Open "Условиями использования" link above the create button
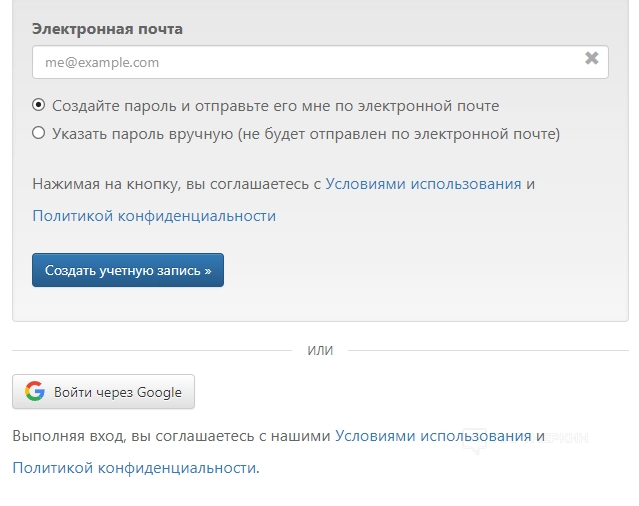 pyautogui.click(x=423, y=184)
